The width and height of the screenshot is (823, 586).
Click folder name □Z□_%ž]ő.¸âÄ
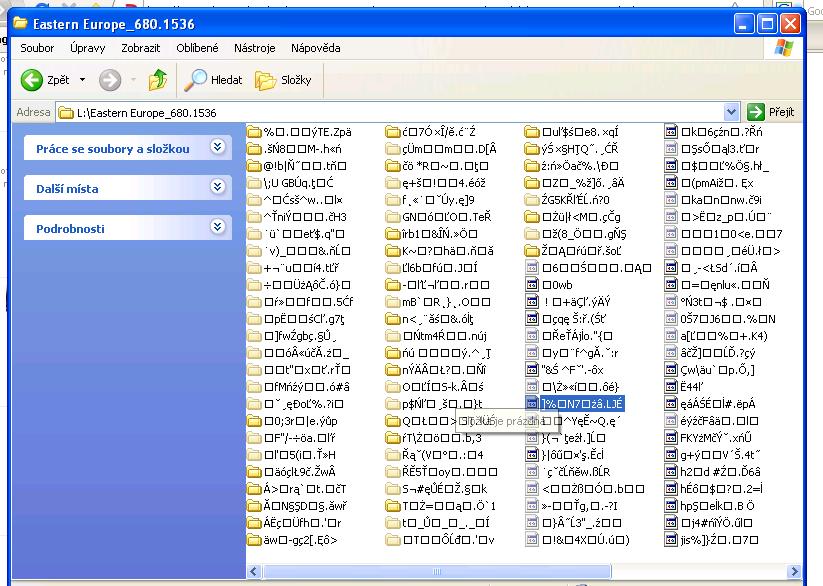[583, 183]
